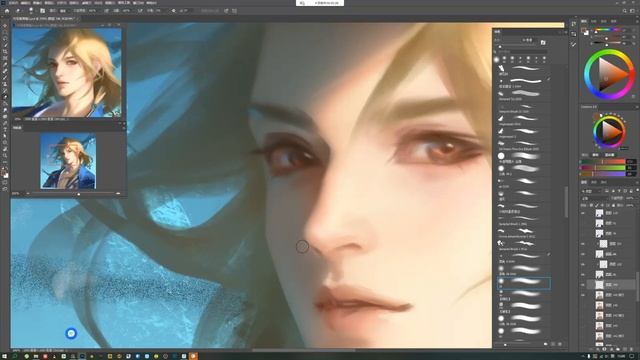Open the 文件 (File) menu

(x=13, y=2)
